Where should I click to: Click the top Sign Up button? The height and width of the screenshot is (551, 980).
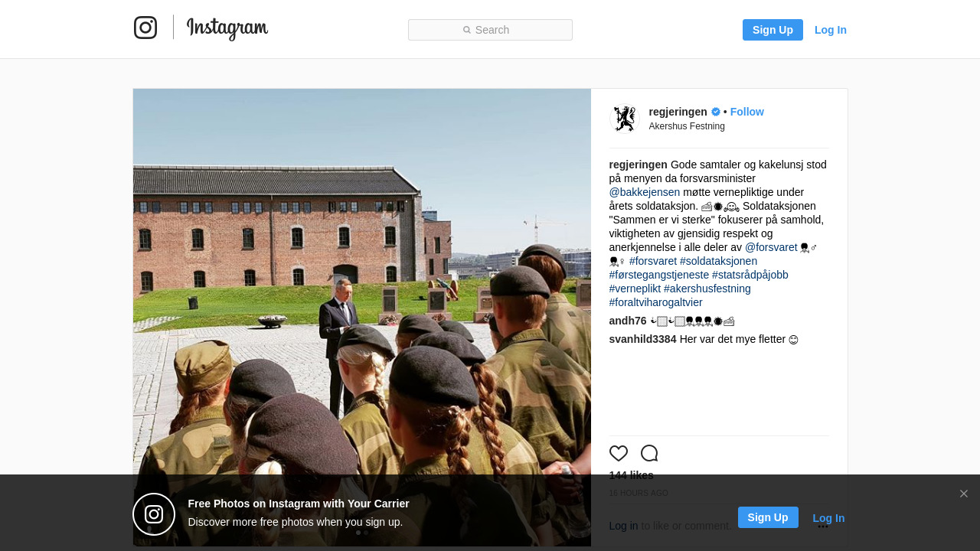pos(773,30)
